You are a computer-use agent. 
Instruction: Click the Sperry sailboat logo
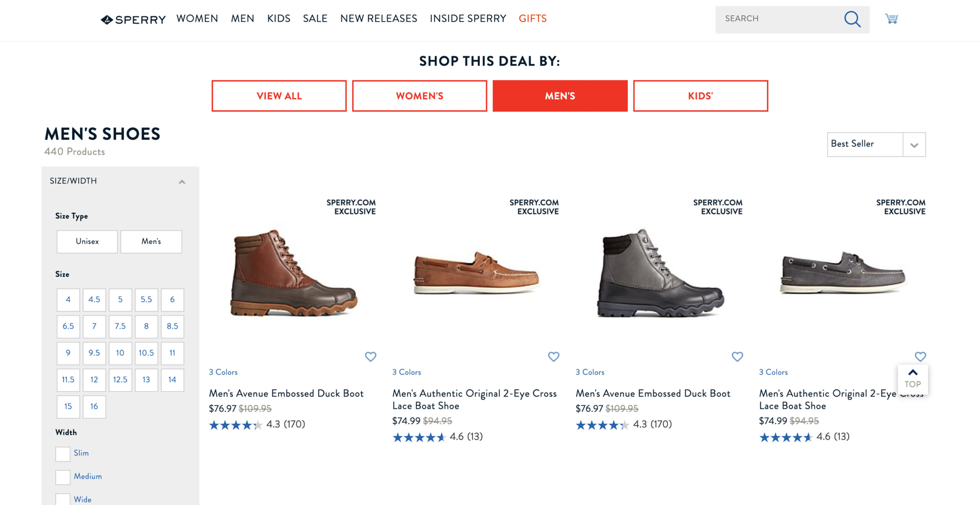(x=106, y=19)
